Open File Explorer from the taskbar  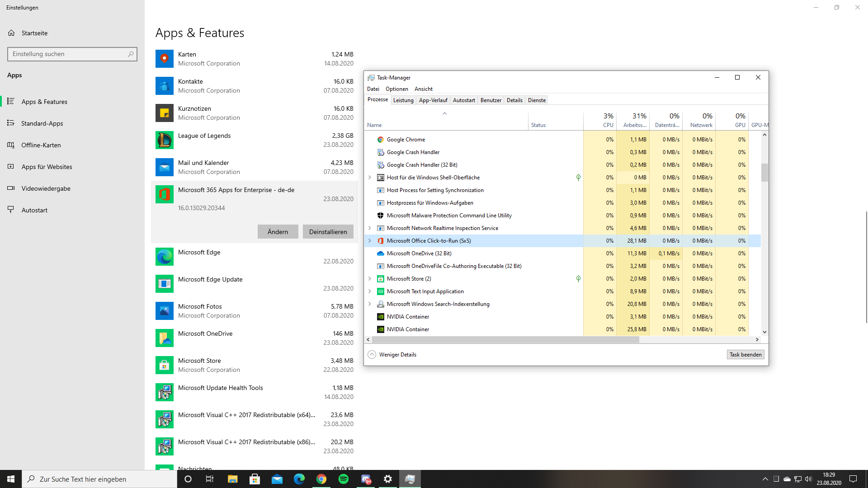tap(232, 479)
